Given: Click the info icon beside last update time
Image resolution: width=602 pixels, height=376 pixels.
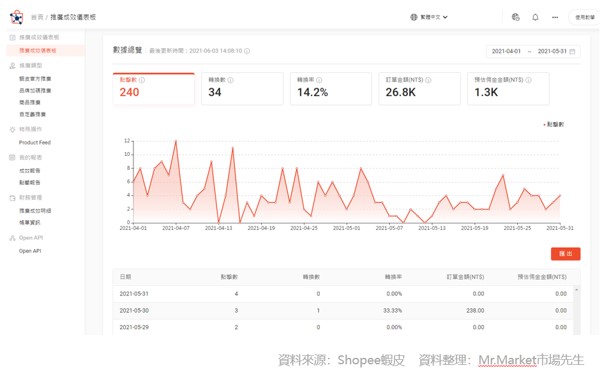Looking at the screenshot, I should pos(247,51).
